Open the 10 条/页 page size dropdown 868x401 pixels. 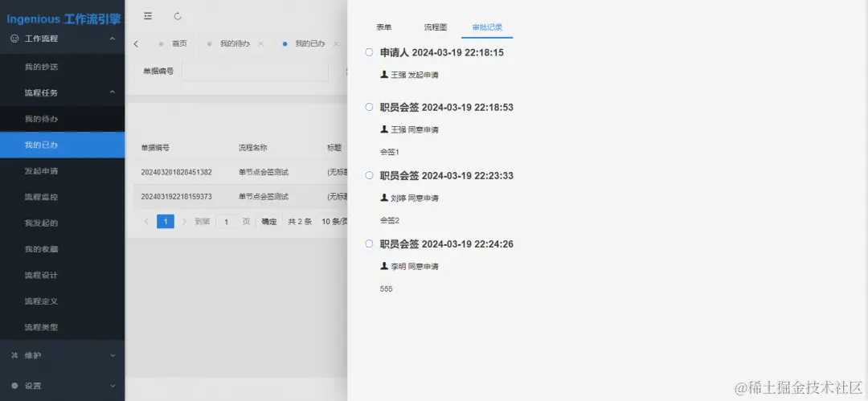[334, 222]
